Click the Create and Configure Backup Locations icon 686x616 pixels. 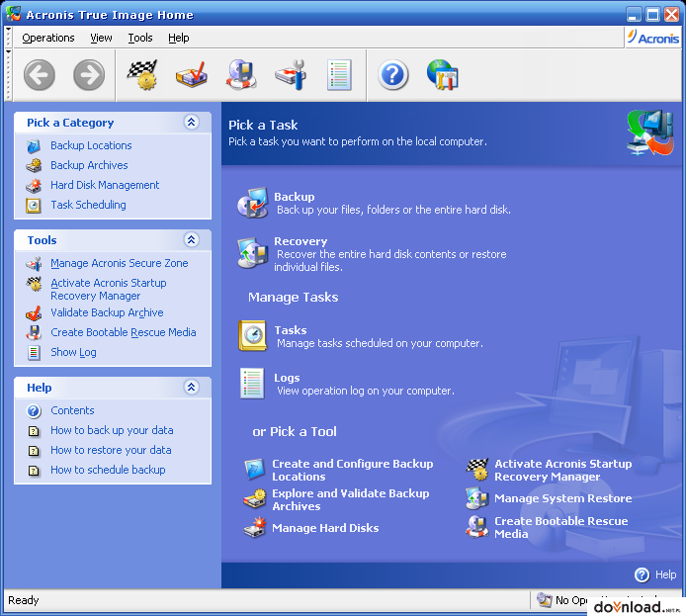click(255, 469)
